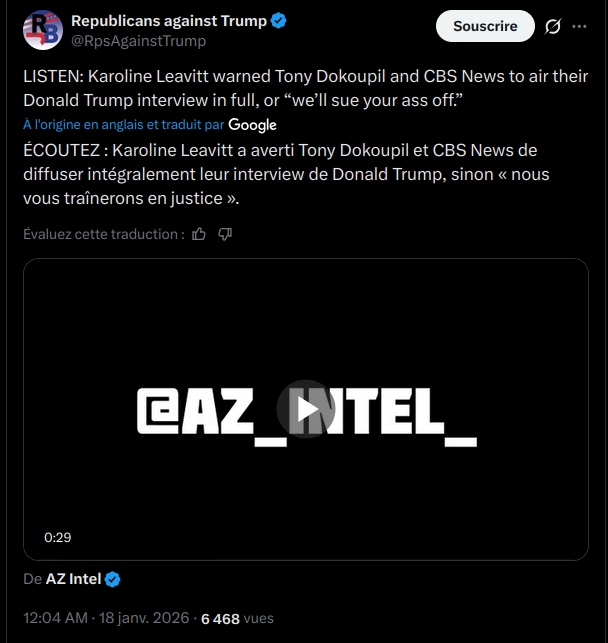Play the AZ Intel video

point(305,409)
